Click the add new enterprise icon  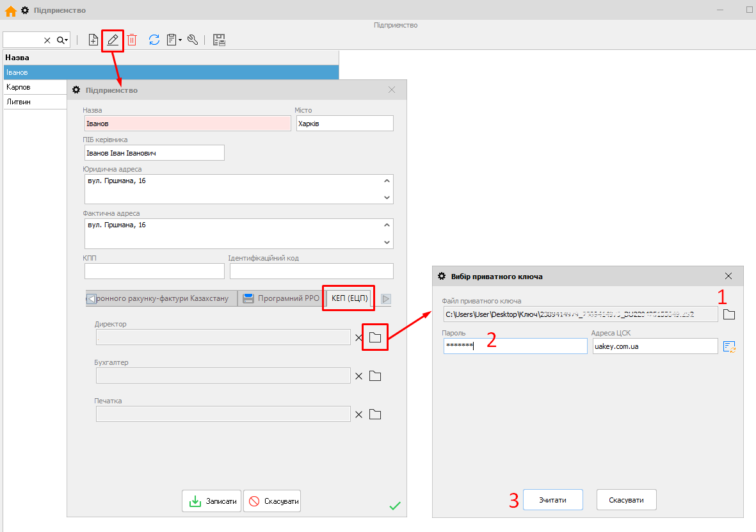tap(93, 40)
